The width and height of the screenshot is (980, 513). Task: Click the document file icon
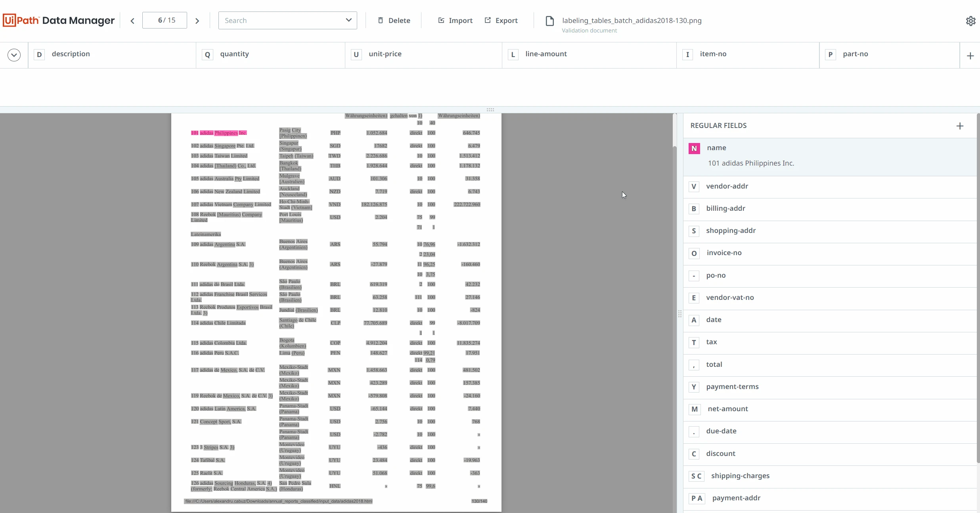pos(550,21)
